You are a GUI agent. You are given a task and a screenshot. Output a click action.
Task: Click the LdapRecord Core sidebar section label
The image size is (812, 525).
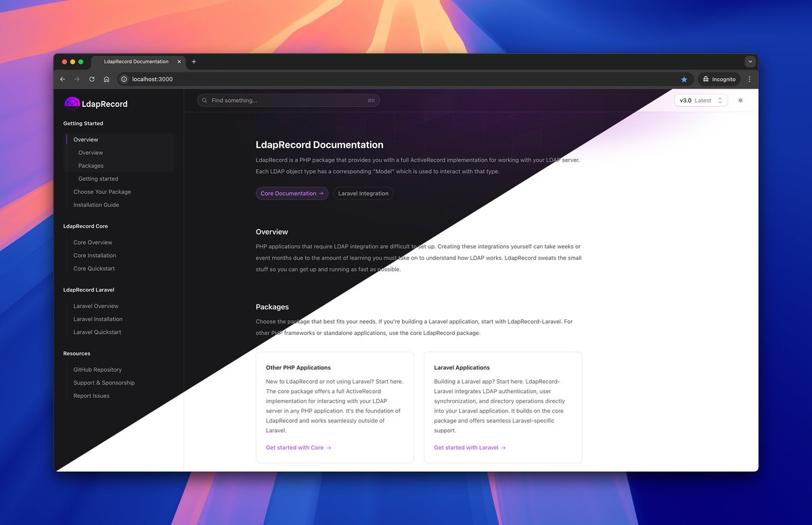click(85, 227)
